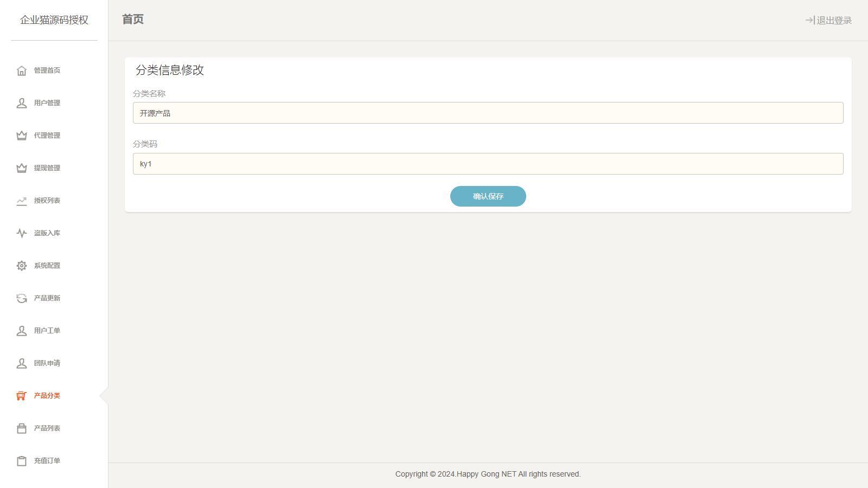Click the 首页 header title
Viewport: 868px width, 488px height.
(133, 20)
